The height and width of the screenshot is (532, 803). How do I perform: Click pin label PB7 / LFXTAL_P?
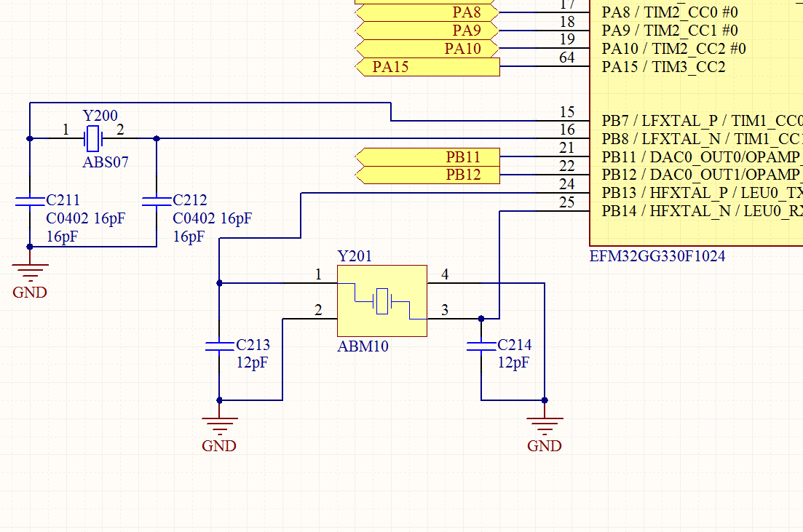tap(702, 121)
